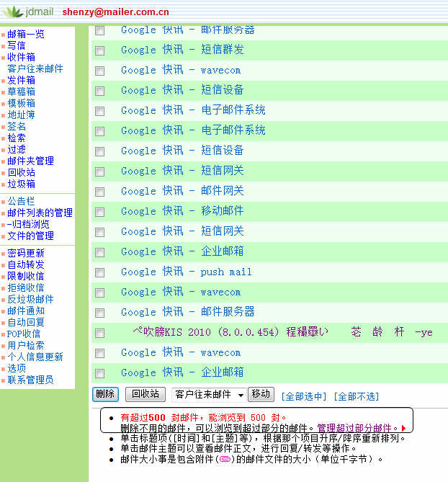The width and height of the screenshot is (448, 482).
Task: Open the 限制收信 link
Action: click(26, 276)
